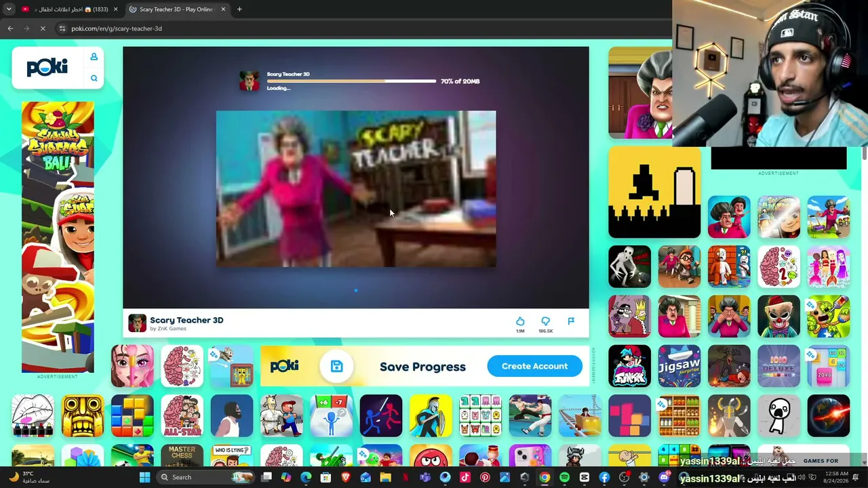Open Spotify from the taskbar
Image resolution: width=868 pixels, height=488 pixels.
pos(564,477)
